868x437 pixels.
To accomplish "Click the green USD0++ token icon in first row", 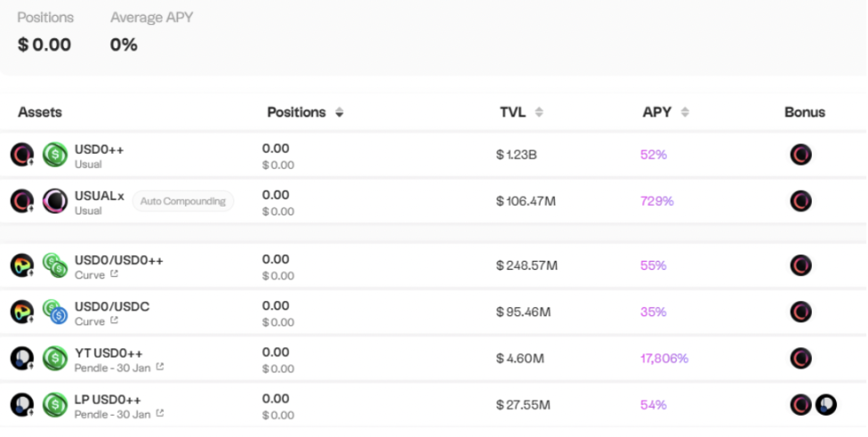I will [55, 155].
